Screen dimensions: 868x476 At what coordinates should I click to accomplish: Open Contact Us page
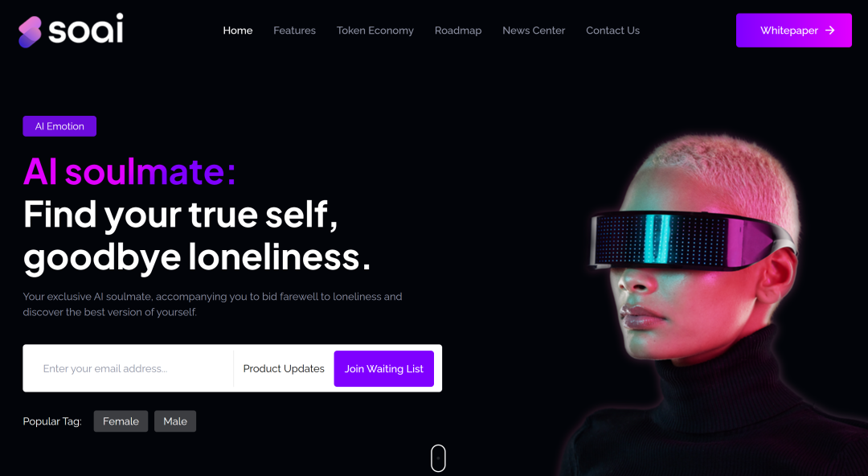coord(612,31)
